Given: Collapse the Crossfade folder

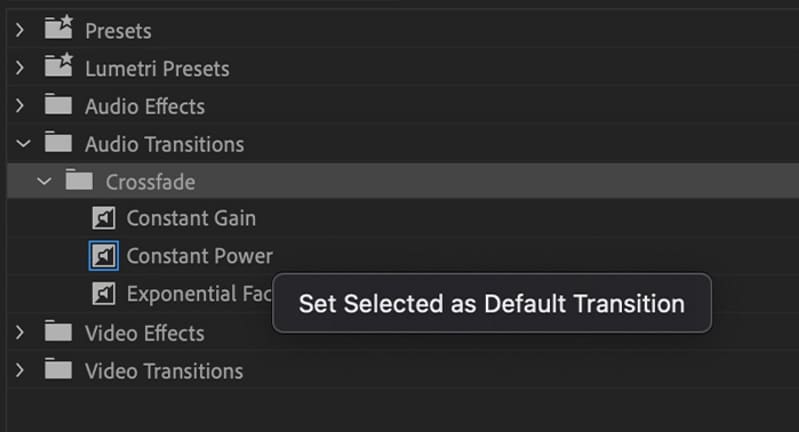Looking at the screenshot, I should coord(42,182).
